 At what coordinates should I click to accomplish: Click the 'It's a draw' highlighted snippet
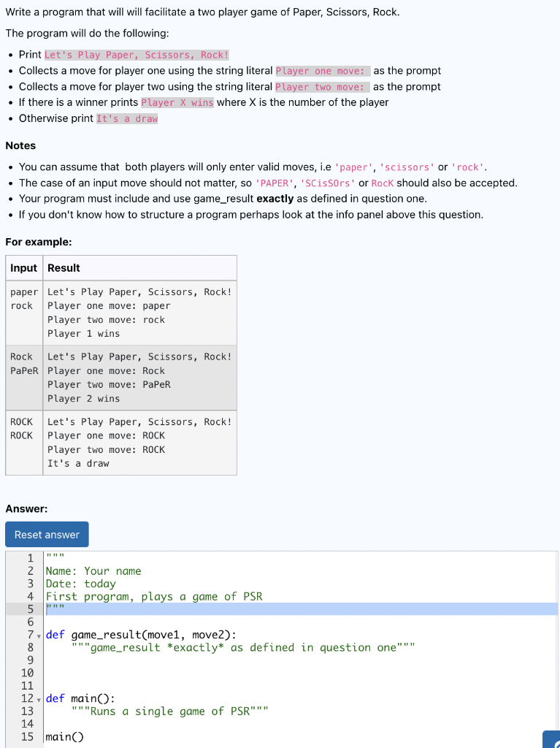127,118
